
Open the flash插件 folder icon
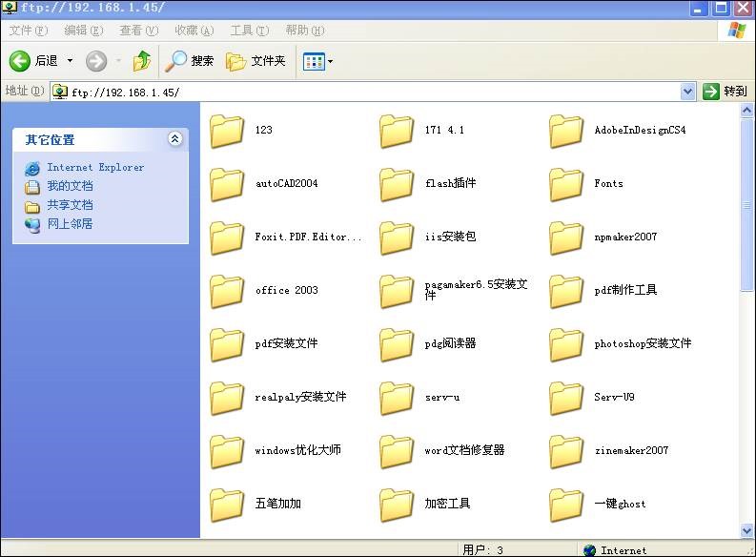[x=397, y=184]
